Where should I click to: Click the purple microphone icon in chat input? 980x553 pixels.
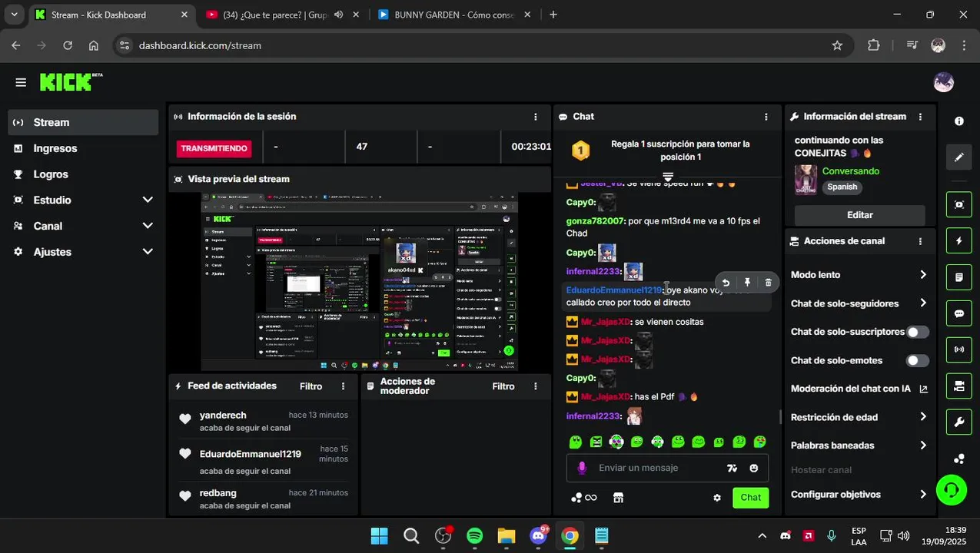pos(583,468)
